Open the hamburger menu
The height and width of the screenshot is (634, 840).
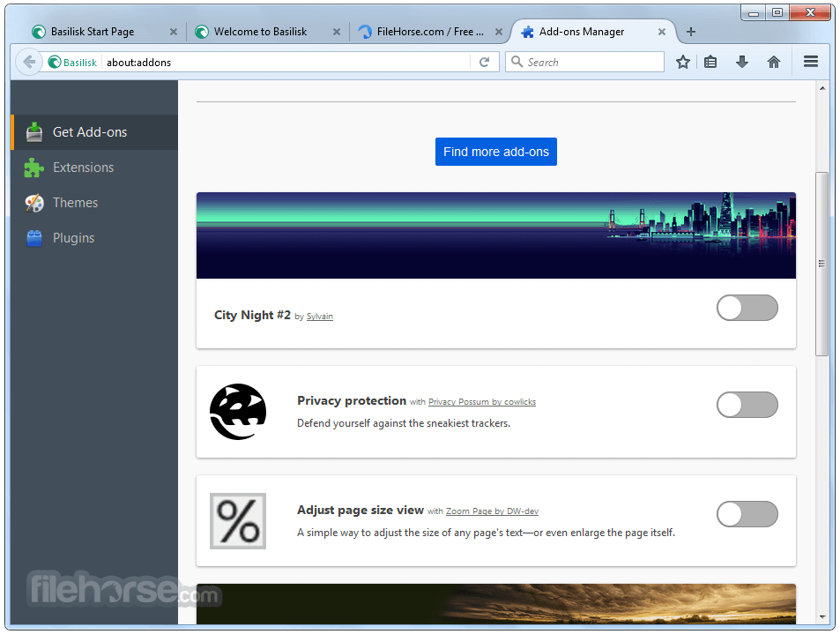click(x=811, y=62)
